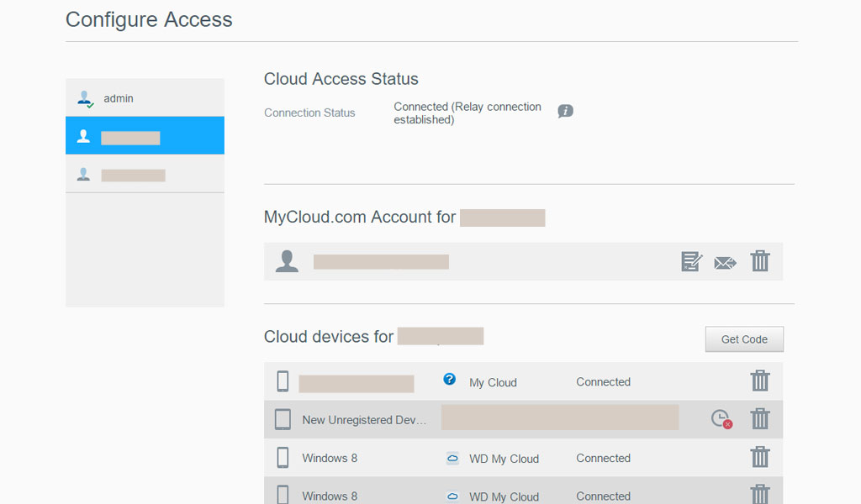Click the admin user avatar icon
Screen dimensions: 861x504
[x=84, y=98]
